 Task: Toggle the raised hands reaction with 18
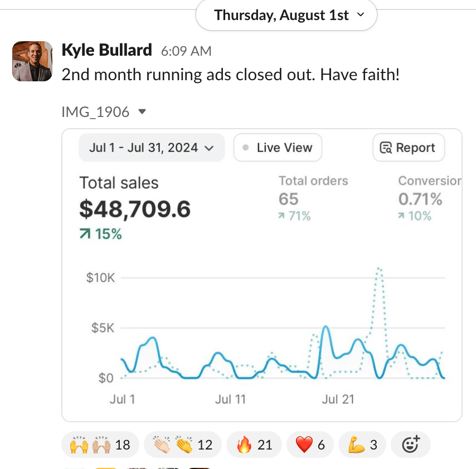click(x=100, y=444)
